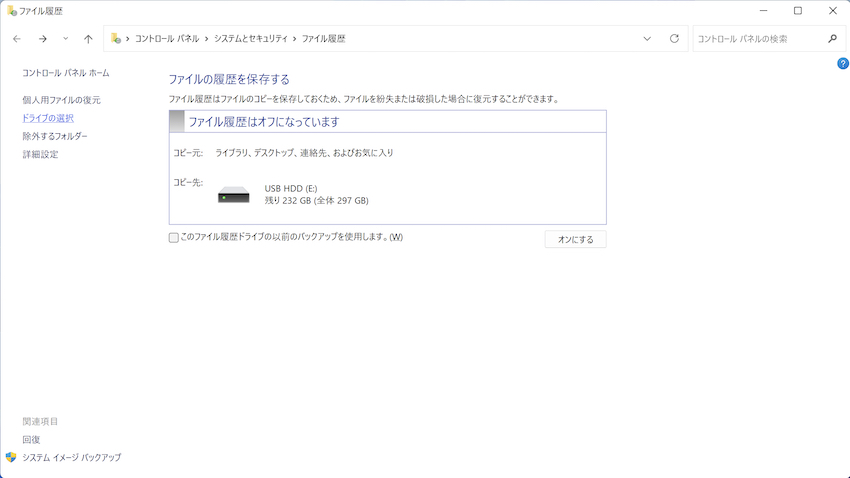The width and height of the screenshot is (850, 478).
Task: Open 除外するフォルダー
Action: point(55,136)
